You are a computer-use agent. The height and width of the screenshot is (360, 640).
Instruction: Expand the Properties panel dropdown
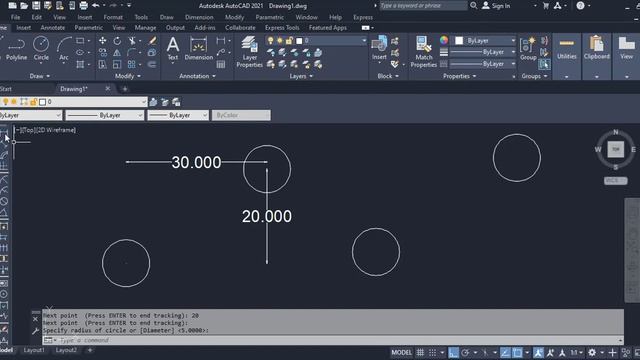point(460,76)
